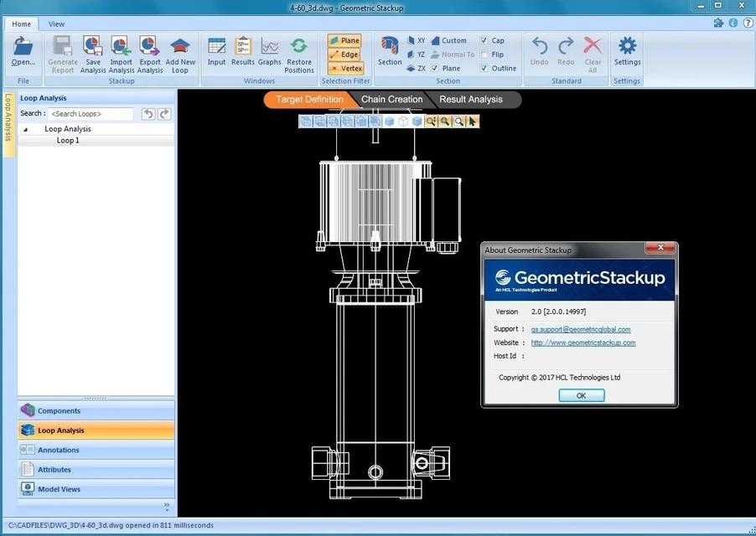This screenshot has height=536, width=756.
Task: Select the white wireframe cube display mode
Action: click(403, 121)
